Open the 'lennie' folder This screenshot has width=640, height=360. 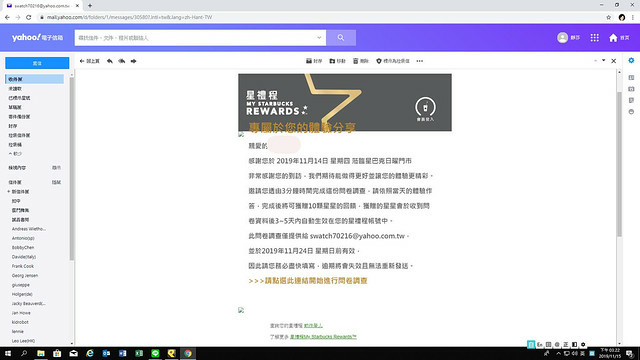pyautogui.click(x=18, y=331)
